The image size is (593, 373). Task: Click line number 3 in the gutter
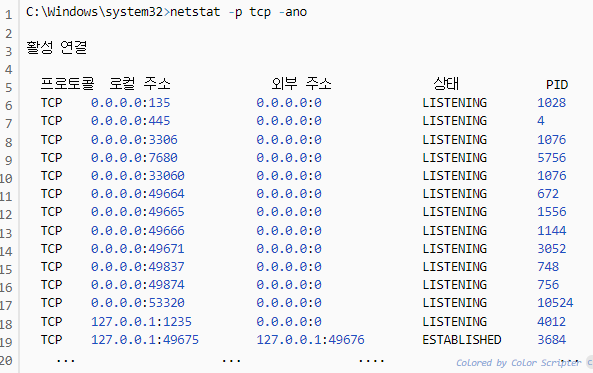pyautogui.click(x=9, y=51)
